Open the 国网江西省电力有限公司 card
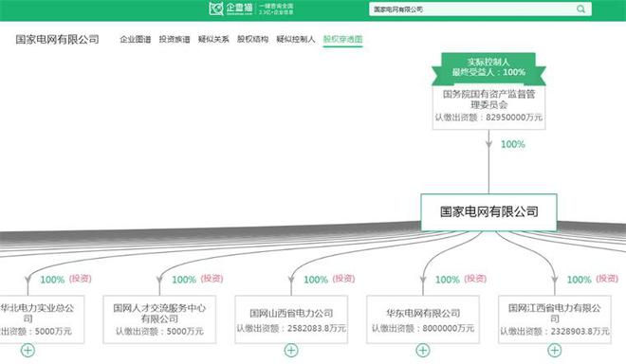626x364 pixels. [x=555, y=319]
